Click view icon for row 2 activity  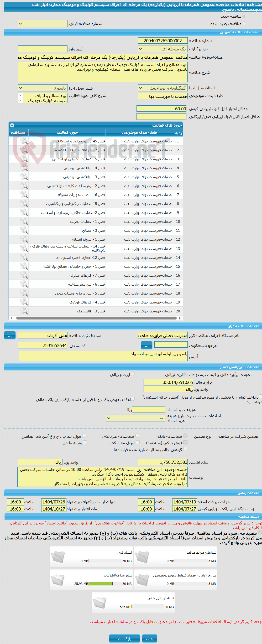click(x=24, y=150)
